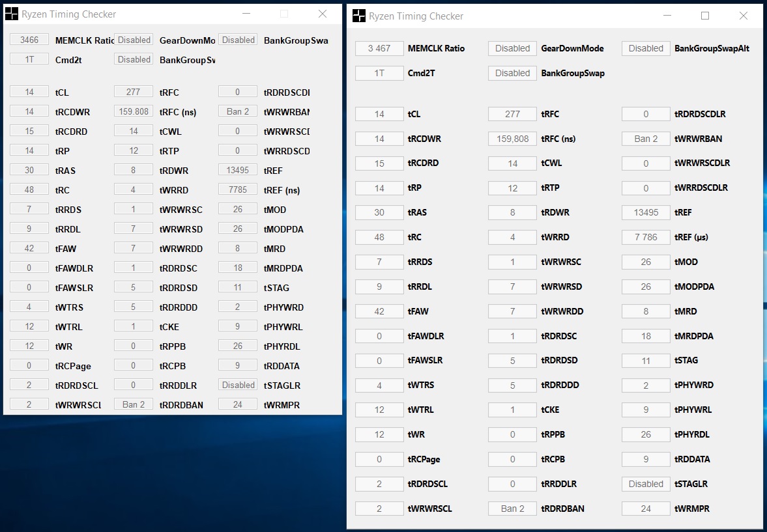Select the tWR field in right window
Viewport: 767px width, 532px height.
379,434
